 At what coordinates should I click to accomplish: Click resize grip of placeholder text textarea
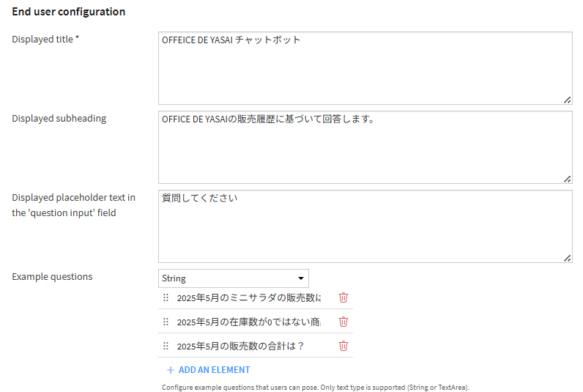pyautogui.click(x=567, y=259)
